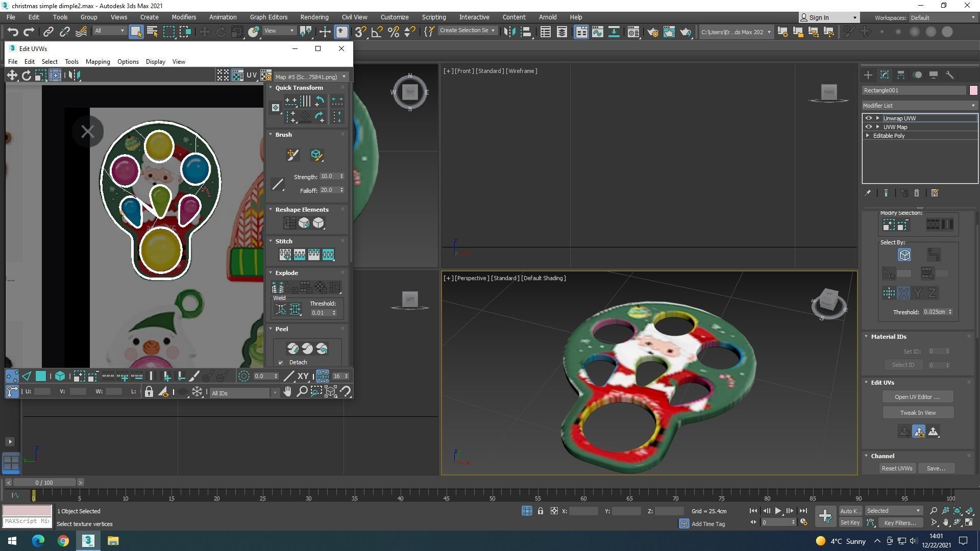Click the Pan hand tool in UV editor
The width and height of the screenshot is (980, 551).
pos(288,392)
